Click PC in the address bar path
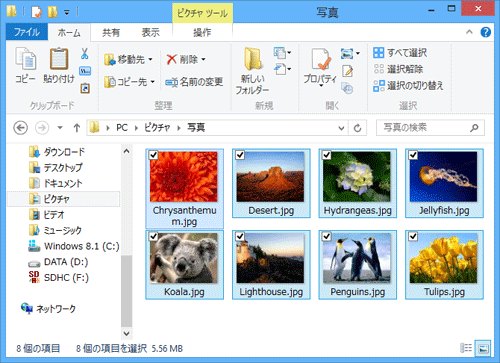This screenshot has width=500, height=363. pos(122,128)
